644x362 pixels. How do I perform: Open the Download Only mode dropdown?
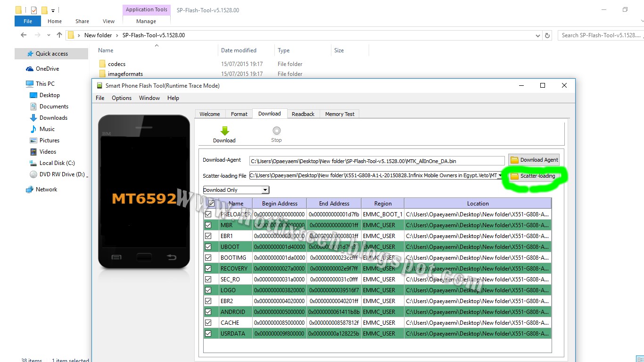(265, 190)
